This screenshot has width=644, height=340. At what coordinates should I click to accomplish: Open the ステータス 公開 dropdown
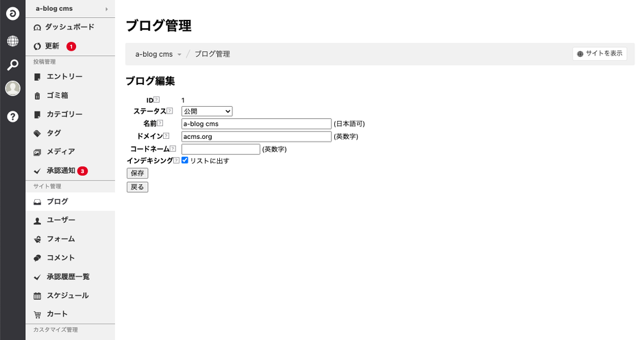click(207, 111)
